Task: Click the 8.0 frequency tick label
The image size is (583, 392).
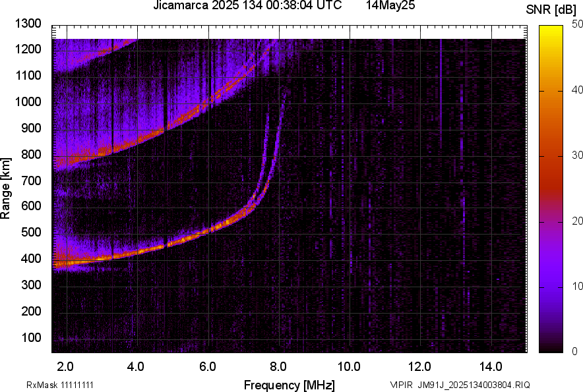Action: (278, 367)
